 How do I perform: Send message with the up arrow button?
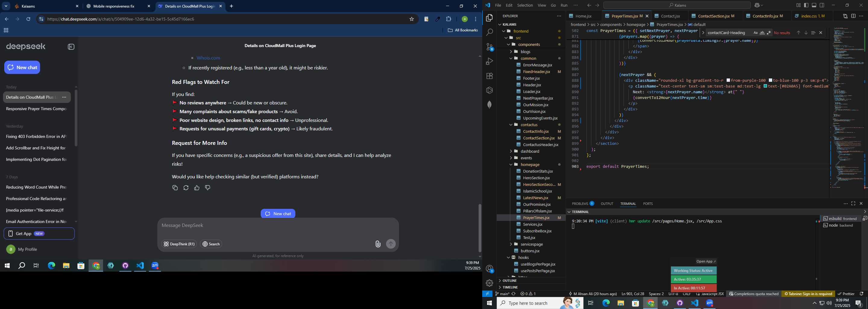point(391,244)
